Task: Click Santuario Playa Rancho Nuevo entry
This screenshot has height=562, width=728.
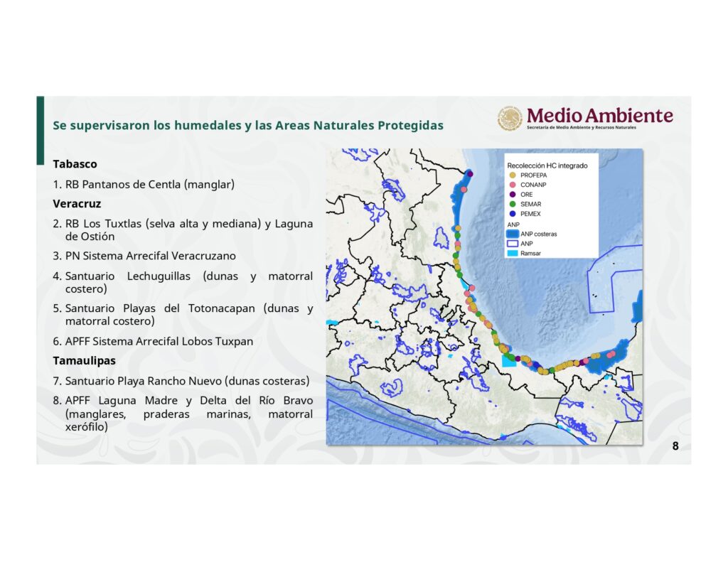Action: [187, 381]
